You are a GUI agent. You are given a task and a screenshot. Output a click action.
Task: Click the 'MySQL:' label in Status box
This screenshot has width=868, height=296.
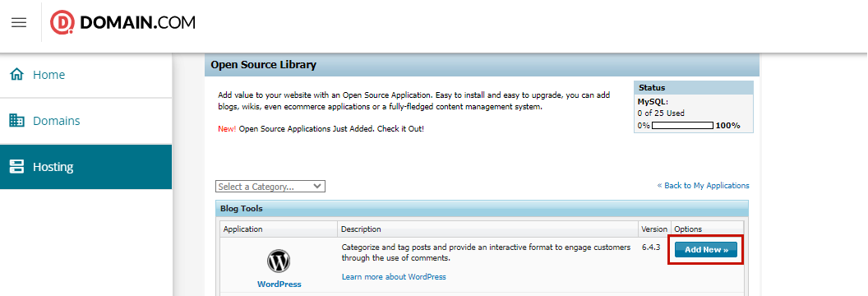pyautogui.click(x=653, y=102)
